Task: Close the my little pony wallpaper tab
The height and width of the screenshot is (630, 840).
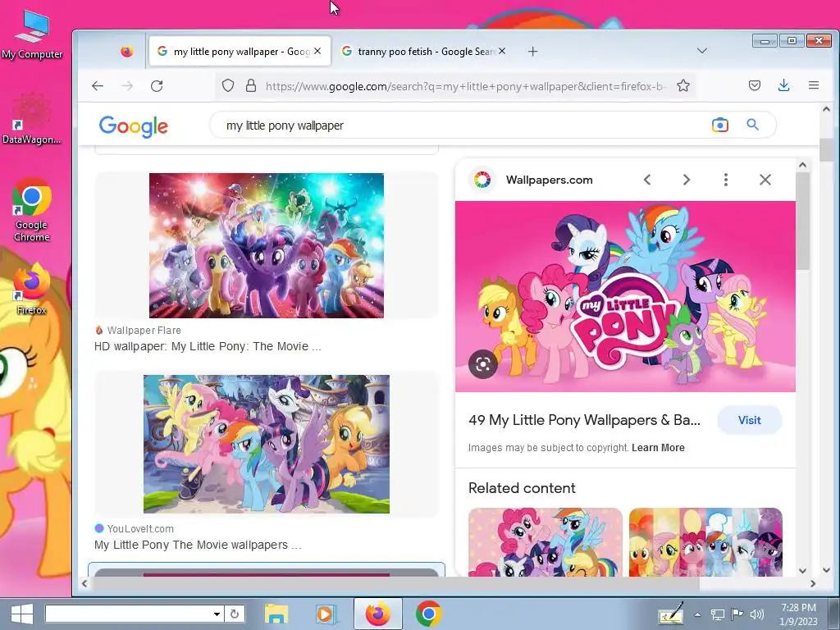Action: coord(317,51)
